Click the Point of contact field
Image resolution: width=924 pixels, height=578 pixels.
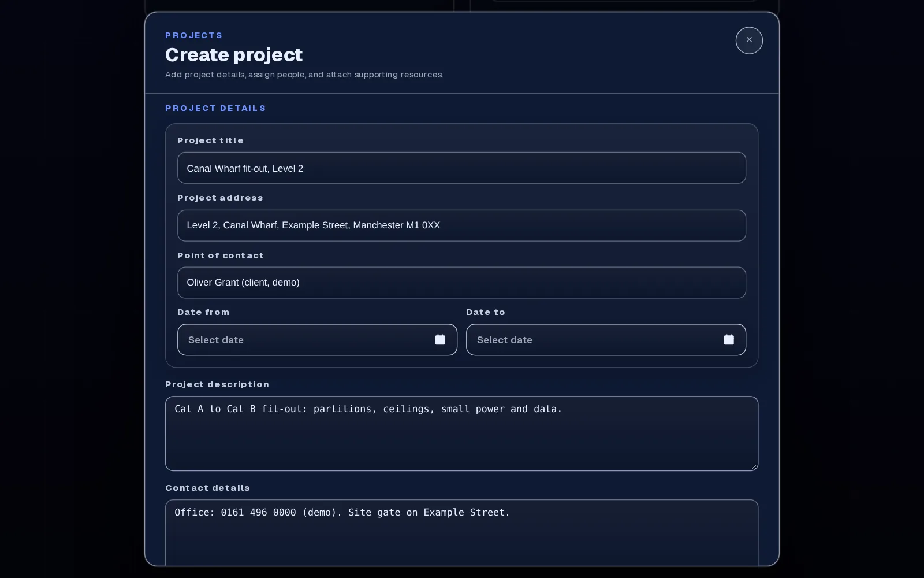click(461, 283)
